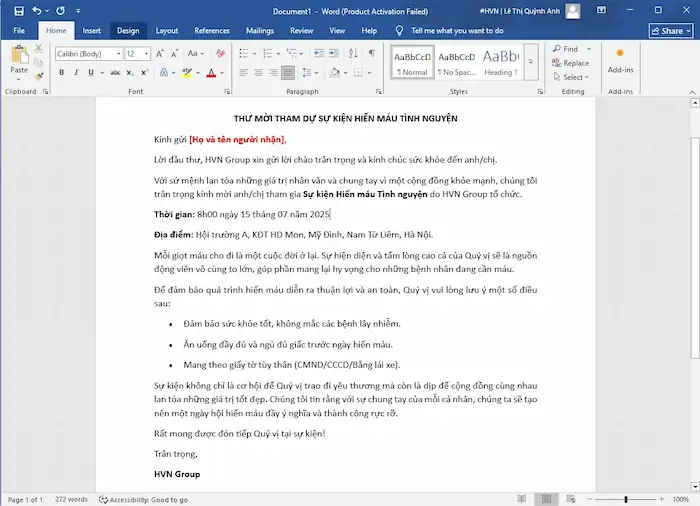Show paragraph marks with the pilcrow icon
Viewport: 700px width, 506px height.
[x=369, y=53]
